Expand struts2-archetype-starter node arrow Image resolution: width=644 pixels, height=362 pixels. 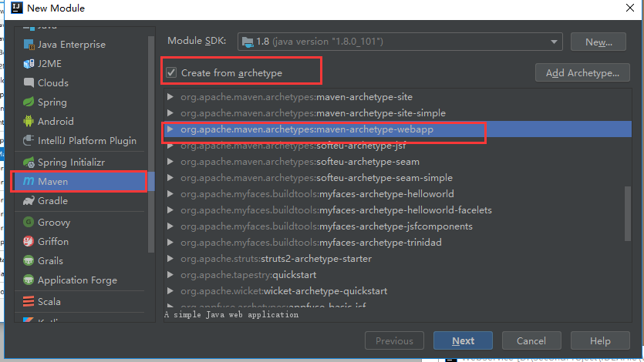(170, 259)
